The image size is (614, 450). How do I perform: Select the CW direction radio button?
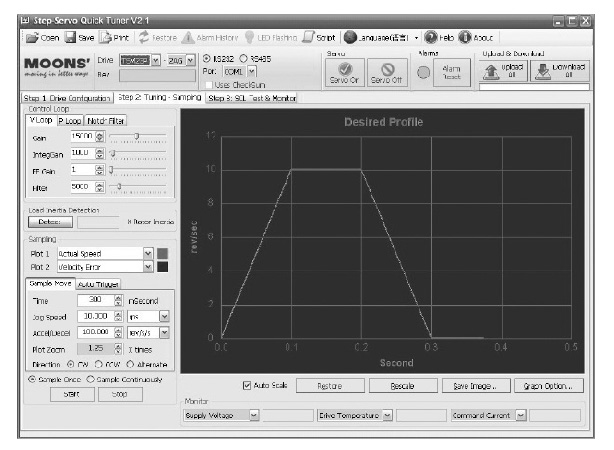[x=70, y=364]
